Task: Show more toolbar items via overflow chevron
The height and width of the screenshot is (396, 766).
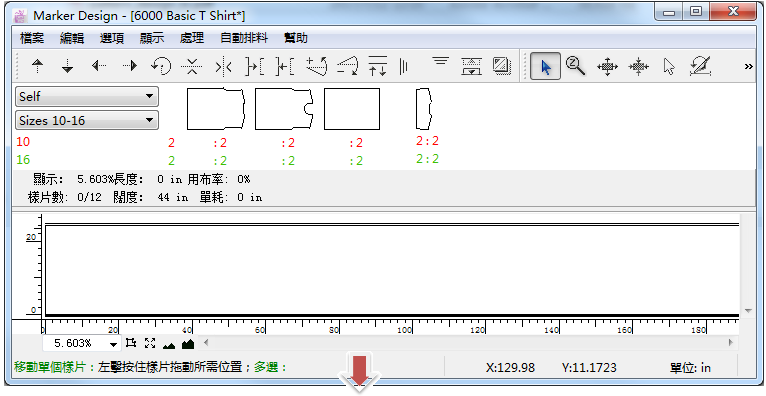Action: [x=748, y=66]
